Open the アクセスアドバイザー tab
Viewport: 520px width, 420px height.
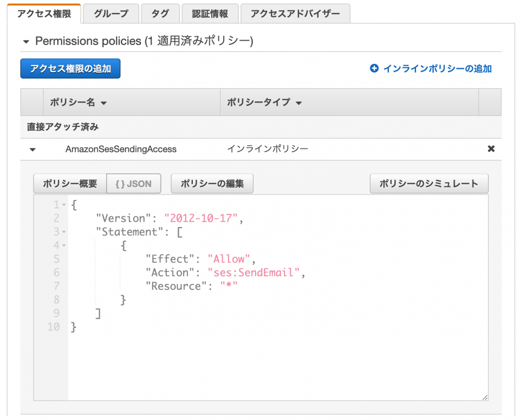tap(295, 14)
